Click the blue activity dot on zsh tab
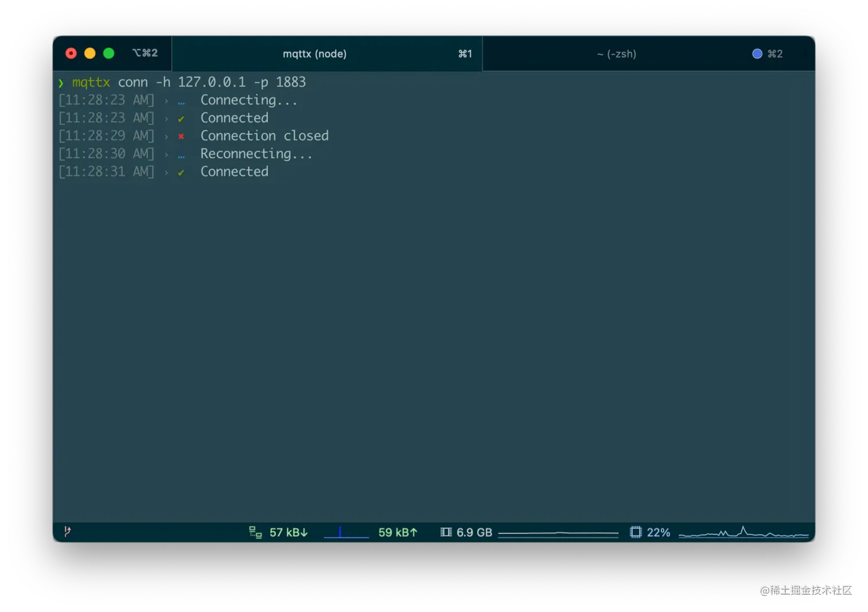 pos(757,53)
